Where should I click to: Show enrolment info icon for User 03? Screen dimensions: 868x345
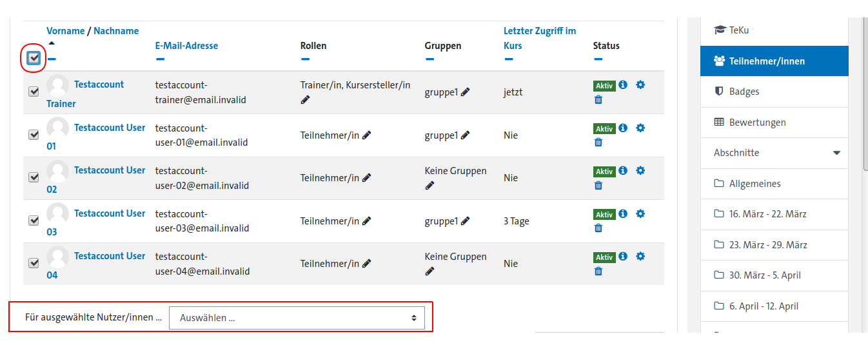[x=623, y=213]
